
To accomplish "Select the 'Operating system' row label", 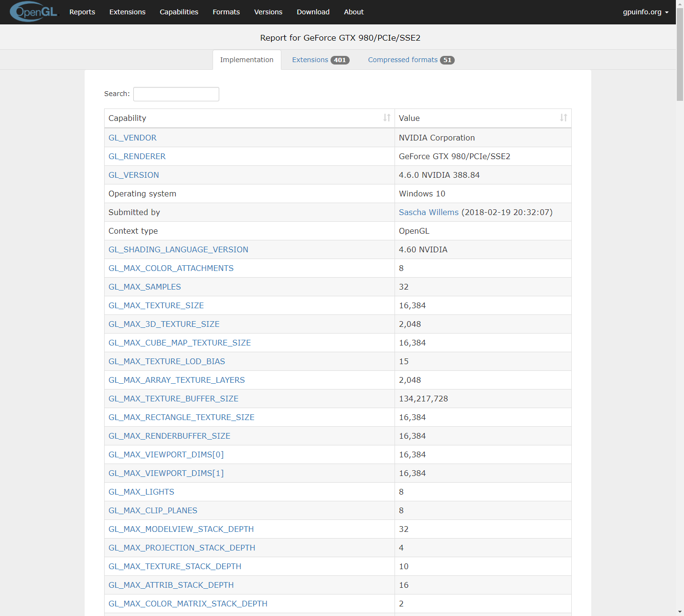I will coord(142,194).
